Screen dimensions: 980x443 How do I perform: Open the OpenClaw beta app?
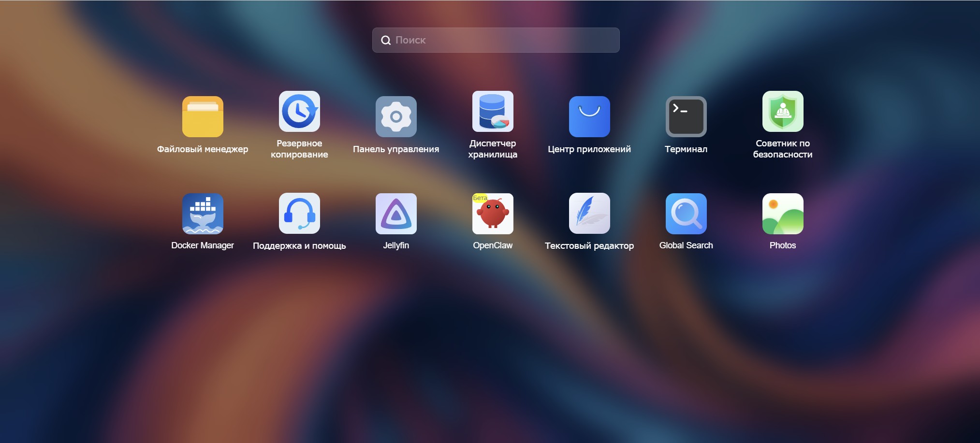[493, 214]
